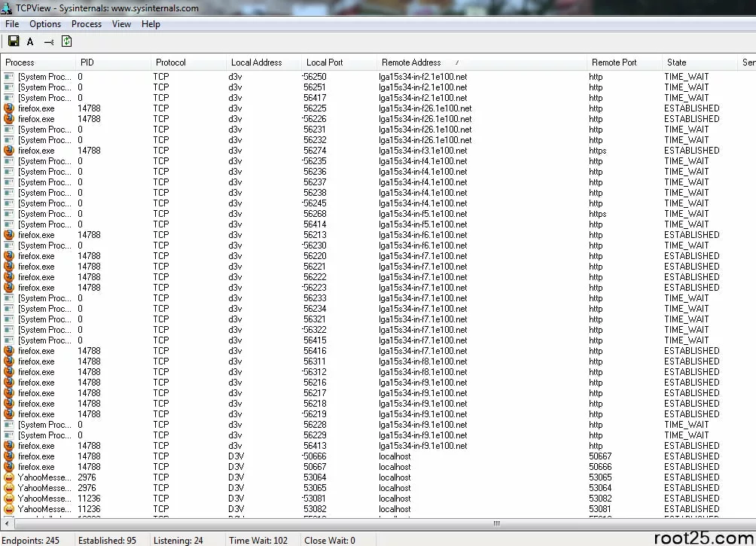Click firefox icon on local port 56219 row
The height and width of the screenshot is (546, 756).
click(x=9, y=414)
